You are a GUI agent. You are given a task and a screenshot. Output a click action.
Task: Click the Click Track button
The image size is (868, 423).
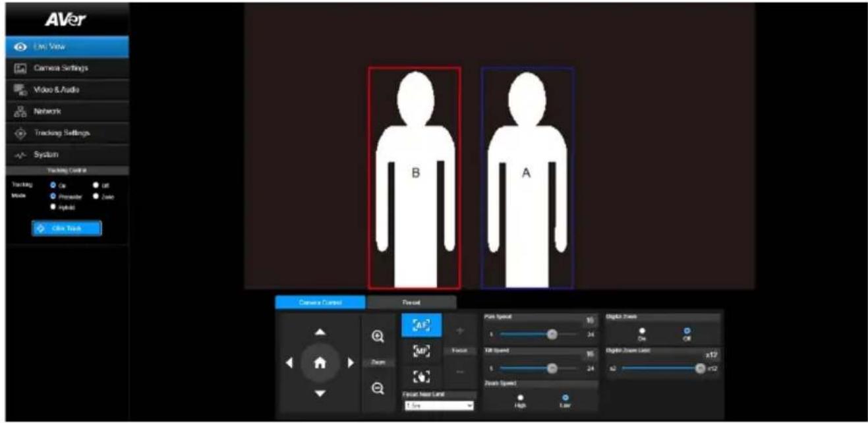[67, 227]
